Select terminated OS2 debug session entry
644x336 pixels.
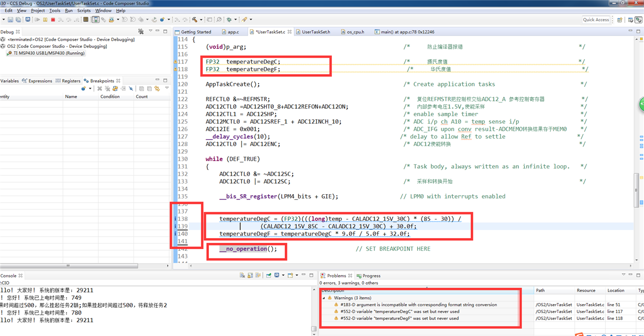click(67, 39)
